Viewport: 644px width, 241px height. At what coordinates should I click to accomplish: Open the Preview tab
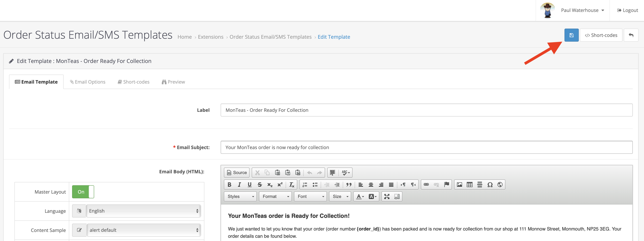173,82
